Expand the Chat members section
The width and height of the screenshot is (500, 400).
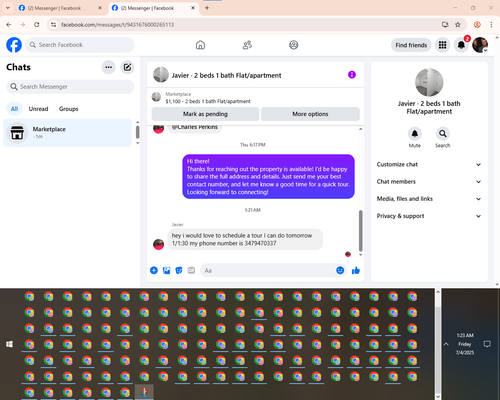[x=429, y=182]
